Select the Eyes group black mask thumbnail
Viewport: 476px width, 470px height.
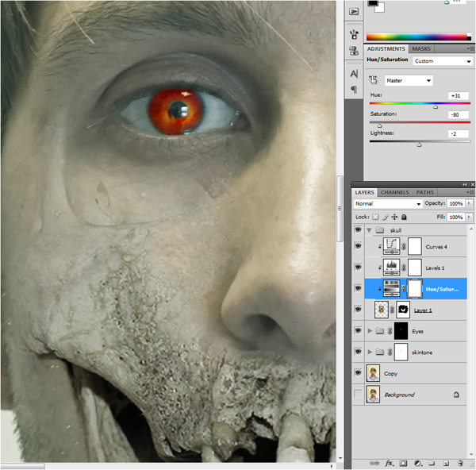(x=401, y=331)
